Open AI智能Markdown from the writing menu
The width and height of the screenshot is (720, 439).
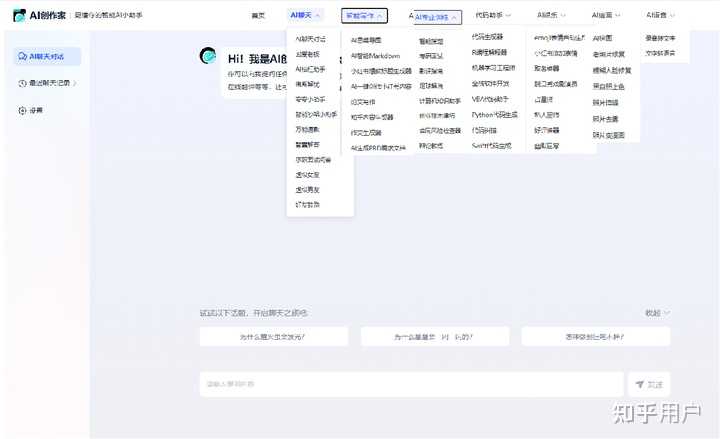(x=375, y=56)
